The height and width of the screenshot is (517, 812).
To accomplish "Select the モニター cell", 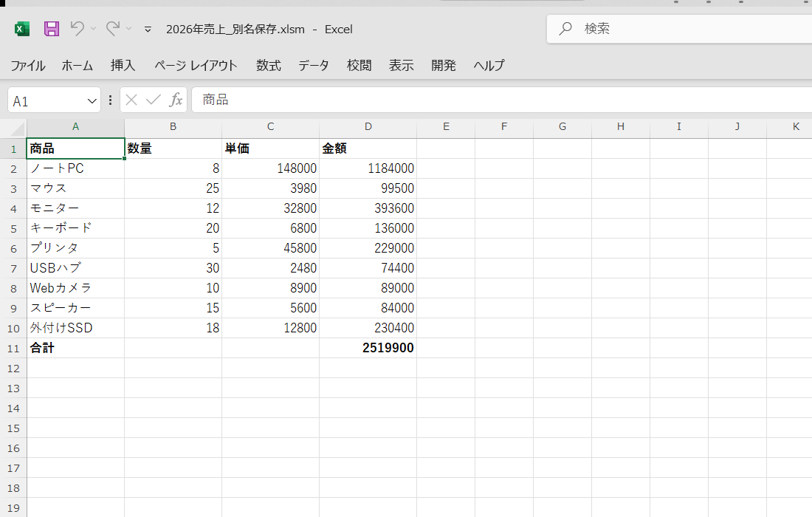I will coord(75,209).
